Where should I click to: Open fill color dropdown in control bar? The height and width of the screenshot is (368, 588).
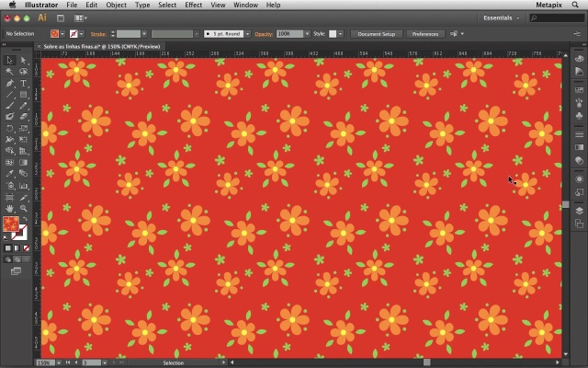click(62, 34)
